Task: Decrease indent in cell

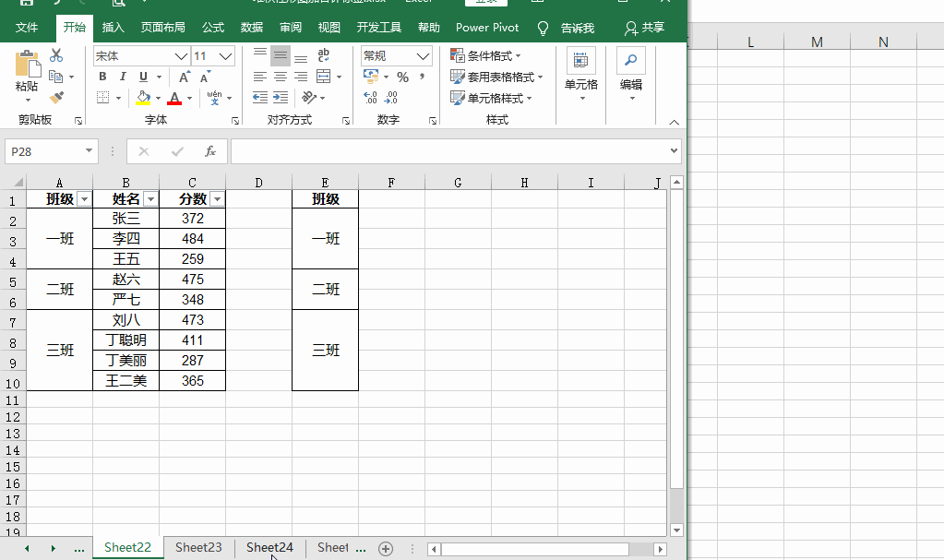Action: 260,98
